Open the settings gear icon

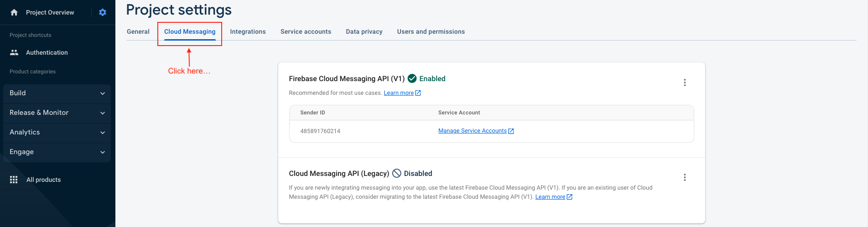pyautogui.click(x=103, y=12)
